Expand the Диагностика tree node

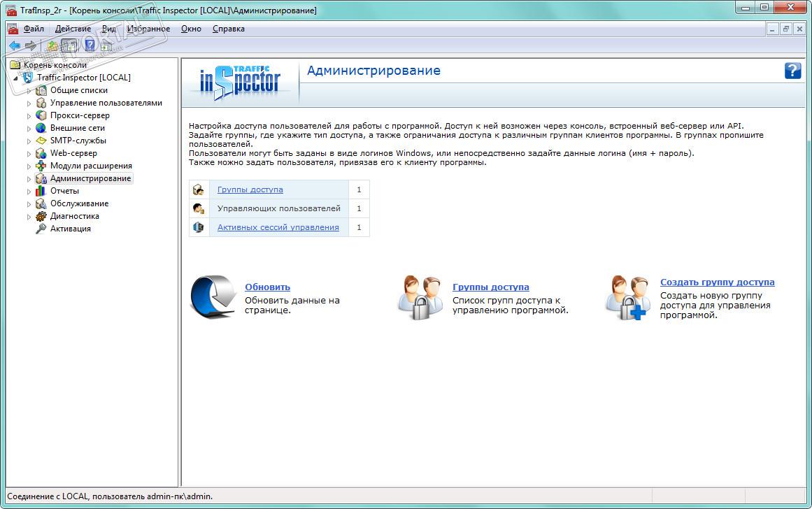(x=29, y=217)
